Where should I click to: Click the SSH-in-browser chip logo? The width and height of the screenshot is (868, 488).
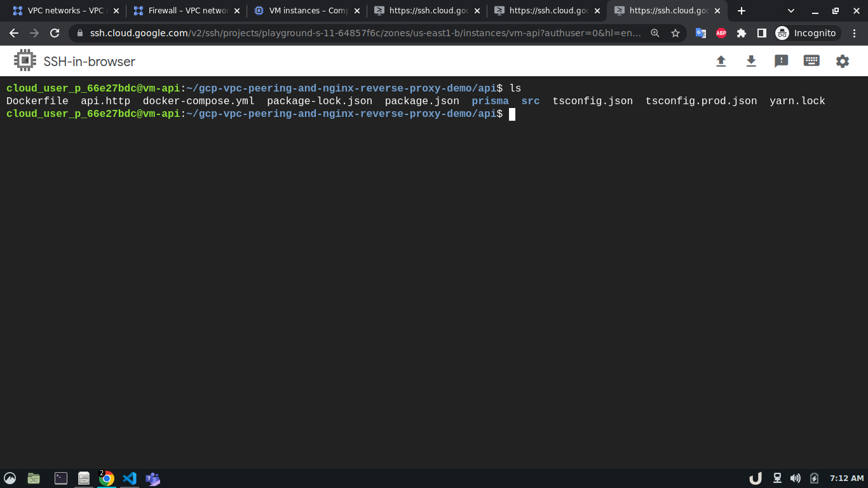click(x=25, y=61)
